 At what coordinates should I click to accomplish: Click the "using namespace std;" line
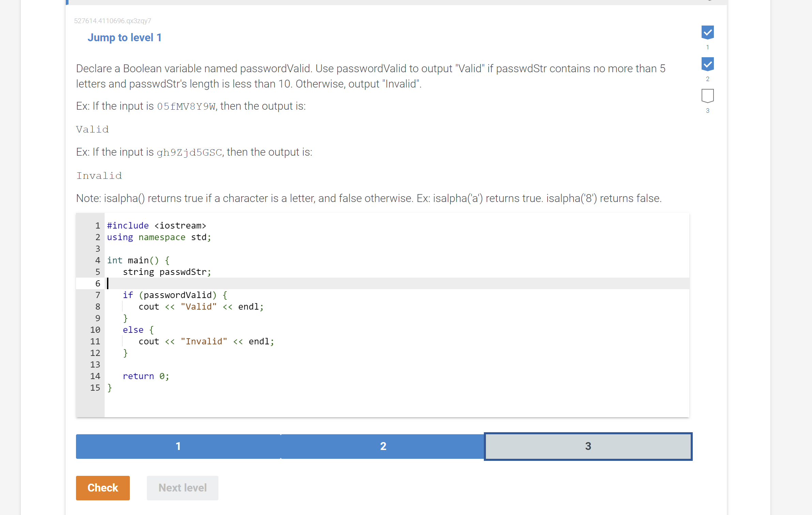[158, 237]
